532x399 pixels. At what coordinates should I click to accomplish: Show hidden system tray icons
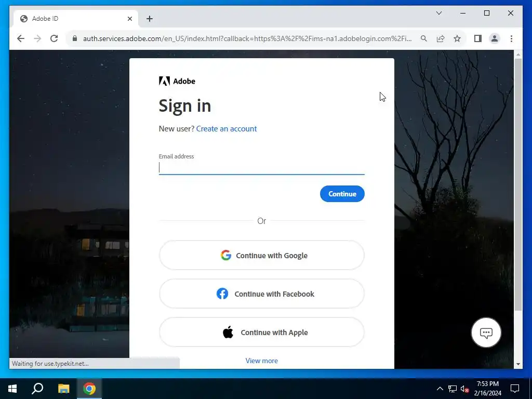tap(440, 389)
